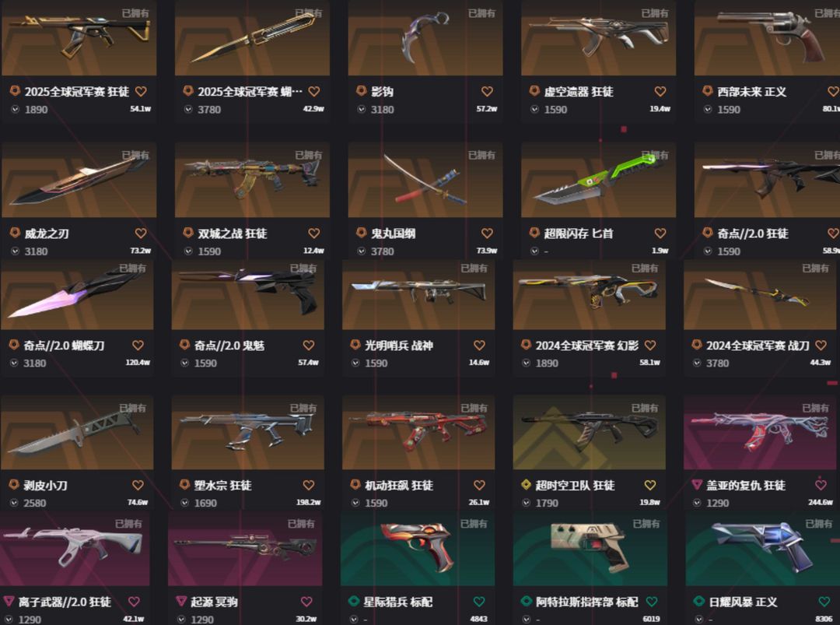Screen dimensions: 840x625
Task: Open the 2025全球冠军赛 狂徒 rifle thumbnail
Action: tap(79, 37)
